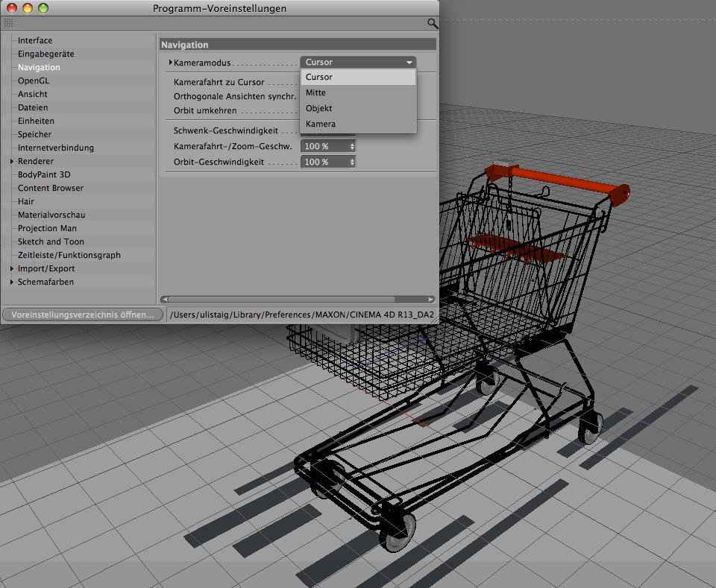The width and height of the screenshot is (716, 588).
Task: Click the Kamerafahrt-/Zoom-Geschw. value field
Action: pos(323,147)
